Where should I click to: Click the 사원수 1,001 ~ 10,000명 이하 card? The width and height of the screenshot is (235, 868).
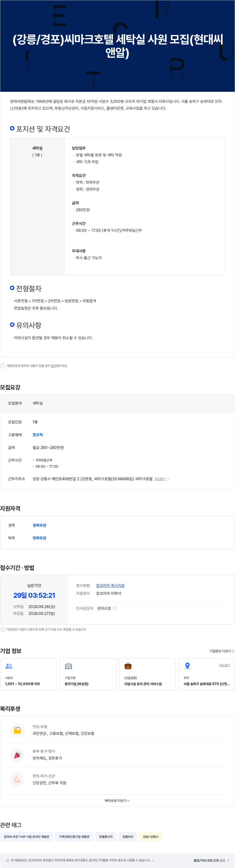(x=28, y=674)
